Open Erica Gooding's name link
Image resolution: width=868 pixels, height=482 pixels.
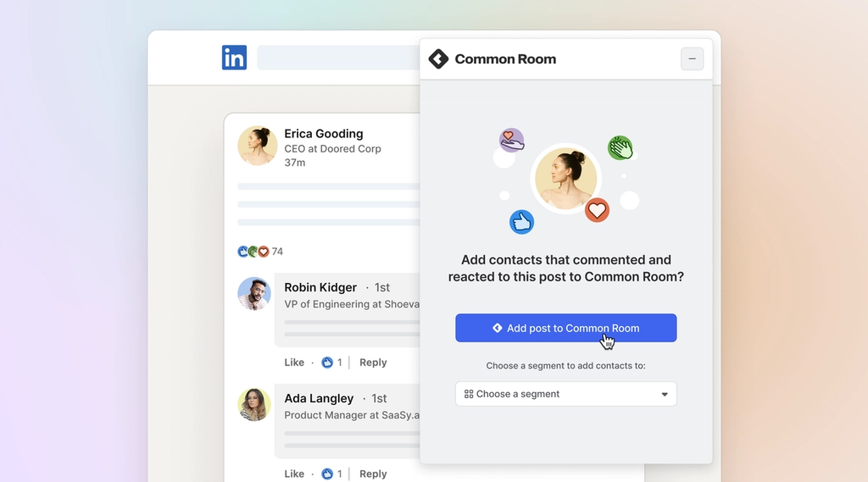coord(324,133)
